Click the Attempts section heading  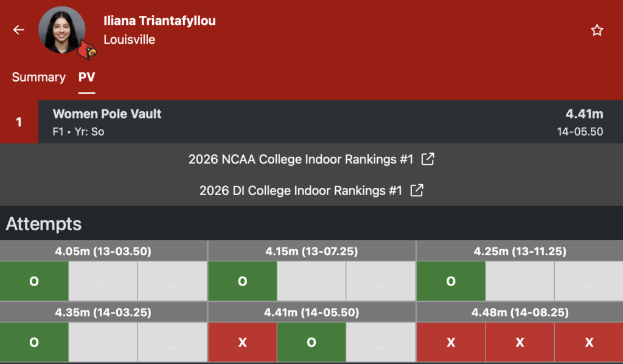click(44, 224)
